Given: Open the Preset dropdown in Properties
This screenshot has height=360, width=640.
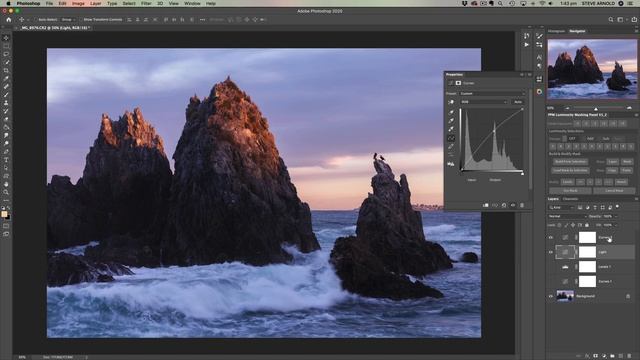Looking at the screenshot, I should [493, 93].
